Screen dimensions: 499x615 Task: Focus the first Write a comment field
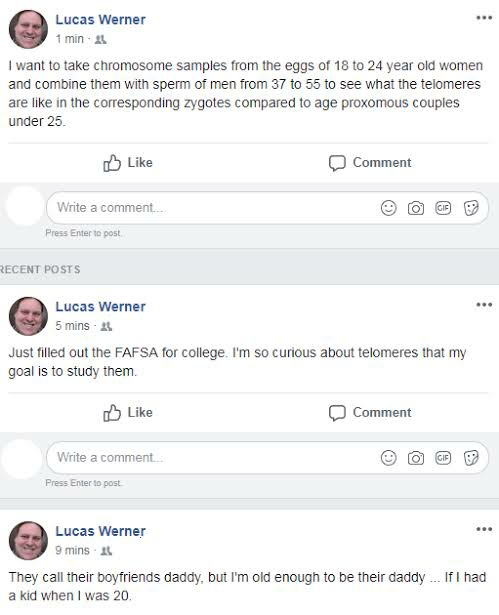point(212,208)
